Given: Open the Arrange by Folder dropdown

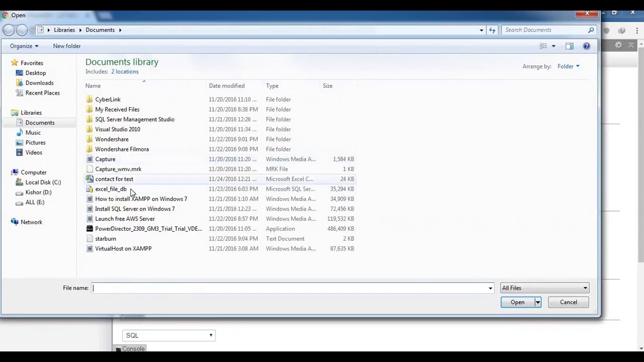Looking at the screenshot, I should [x=569, y=66].
